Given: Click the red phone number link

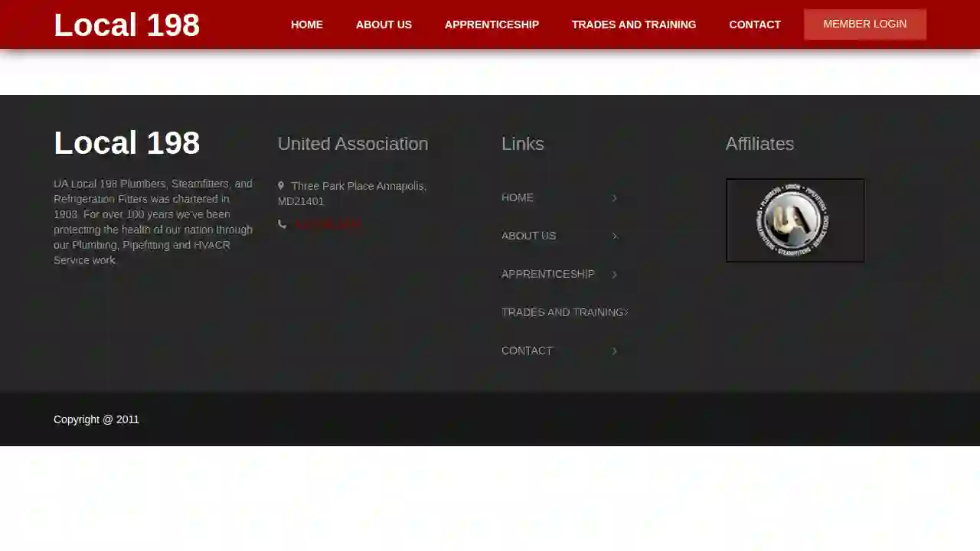Looking at the screenshot, I should coord(327,224).
